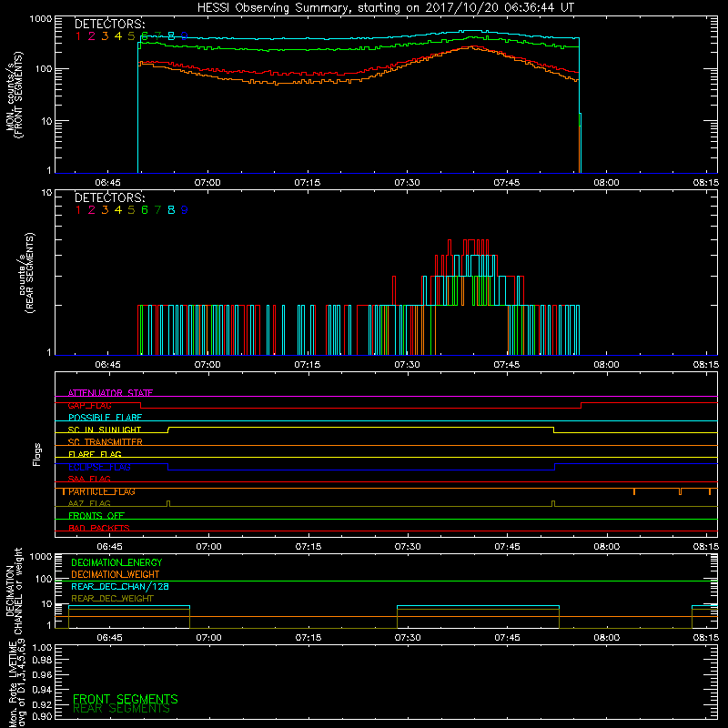Click the Mon. Rate LIVETIME axis label
Viewport: 728px width, 728px height.
pos(17,683)
